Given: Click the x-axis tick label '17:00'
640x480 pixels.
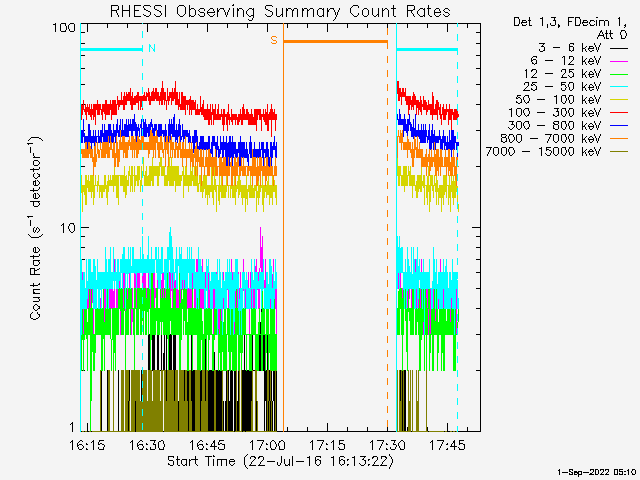Looking at the screenshot, I should click(267, 445).
